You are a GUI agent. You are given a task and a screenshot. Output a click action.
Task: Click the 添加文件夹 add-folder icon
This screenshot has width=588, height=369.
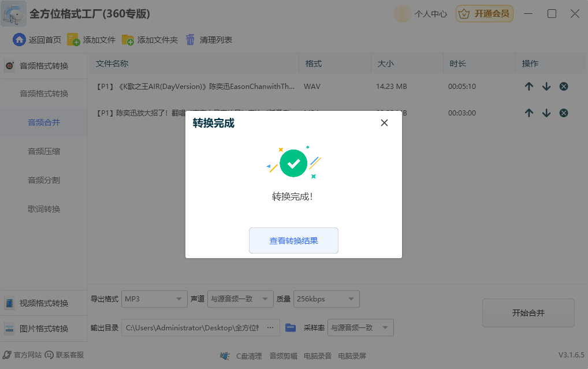[128, 40]
